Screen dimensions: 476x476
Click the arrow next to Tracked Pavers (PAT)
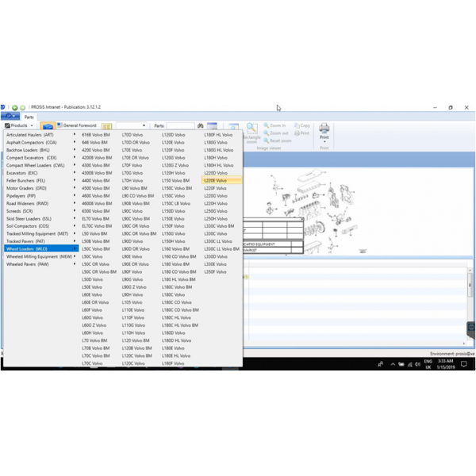pyautogui.click(x=75, y=241)
